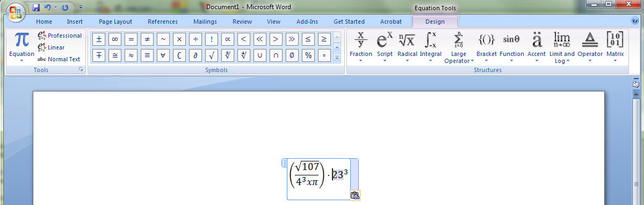Viewport: 644px width, 205px height.
Task: Insert the much-greater-than symbol
Action: coord(292,39)
